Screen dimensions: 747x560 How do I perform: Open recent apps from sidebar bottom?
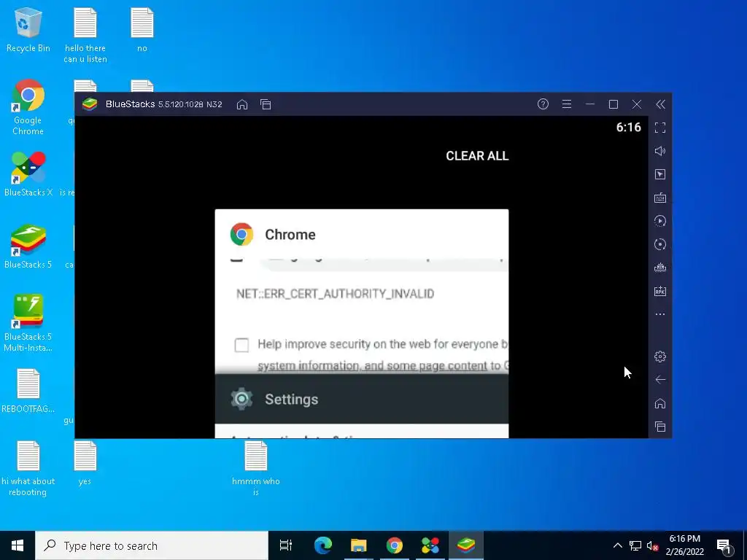point(659,427)
